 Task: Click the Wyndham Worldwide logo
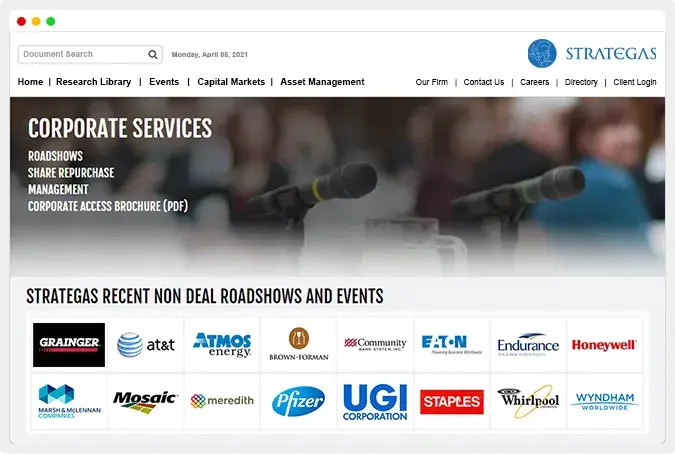coord(604,401)
